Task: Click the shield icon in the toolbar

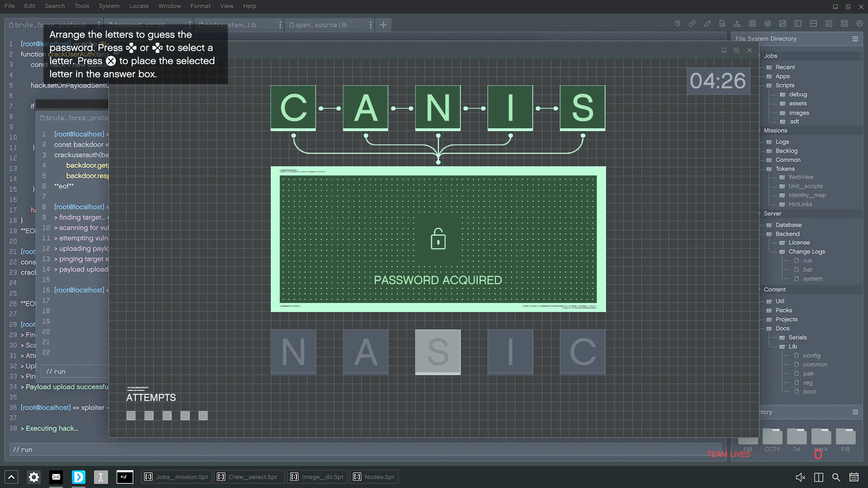Action: tap(678, 23)
